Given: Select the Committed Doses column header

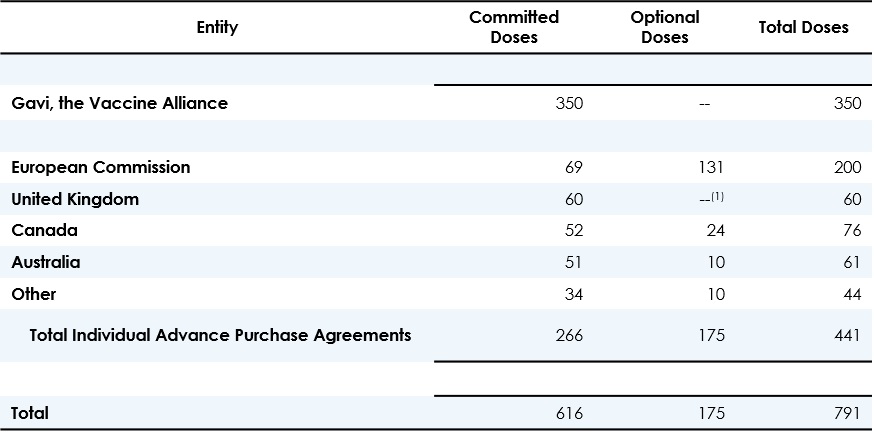Looking at the screenshot, I should pyautogui.click(x=515, y=28).
